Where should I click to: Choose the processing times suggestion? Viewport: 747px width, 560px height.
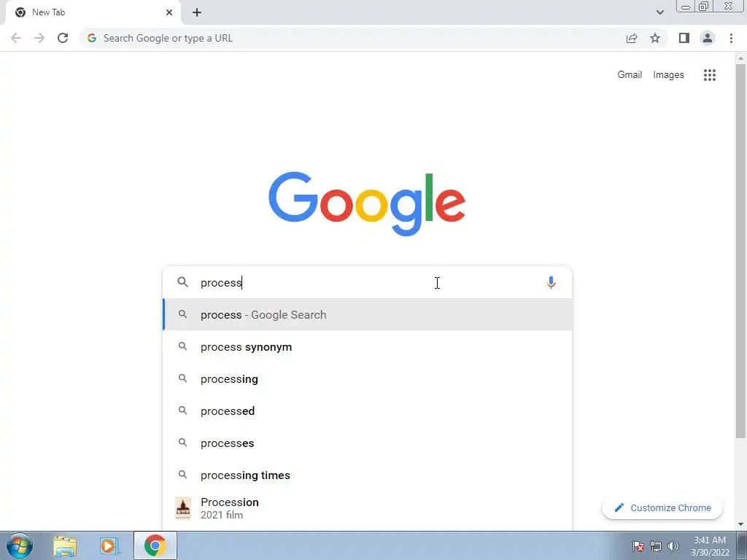tap(367, 475)
